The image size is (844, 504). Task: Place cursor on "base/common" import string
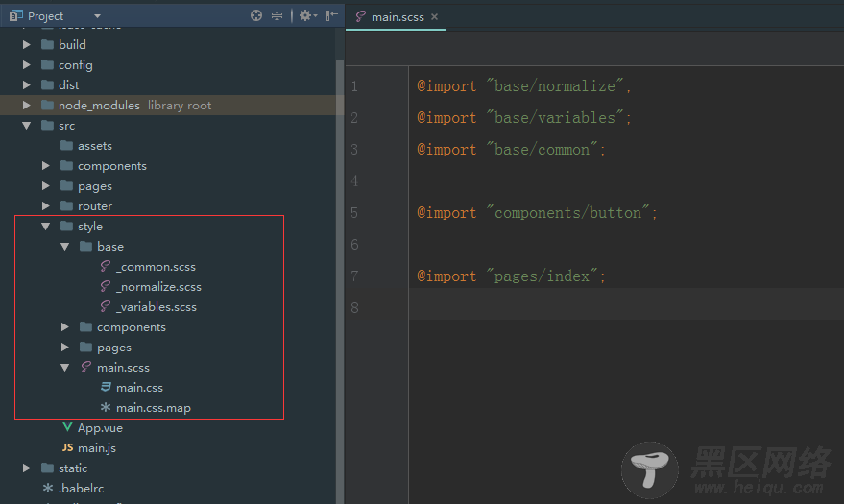543,150
